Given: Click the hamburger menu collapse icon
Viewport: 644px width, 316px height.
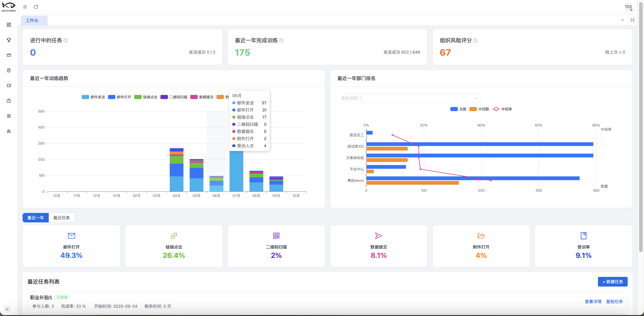Looking at the screenshot, I should click(25, 7).
